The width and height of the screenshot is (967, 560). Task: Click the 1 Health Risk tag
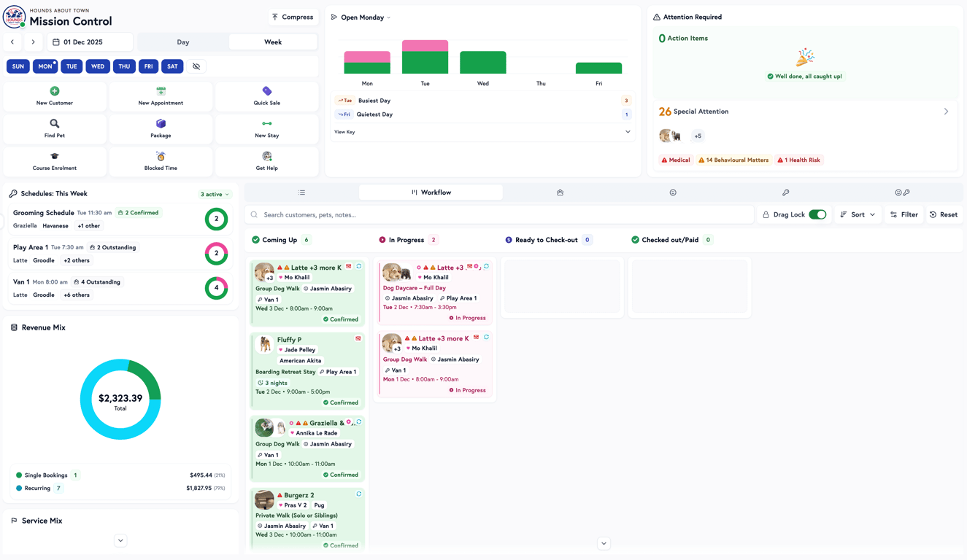point(798,160)
